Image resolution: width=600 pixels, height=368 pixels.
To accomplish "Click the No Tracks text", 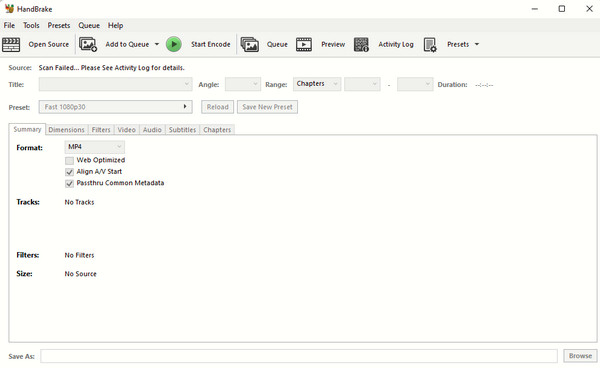I will tap(79, 202).
